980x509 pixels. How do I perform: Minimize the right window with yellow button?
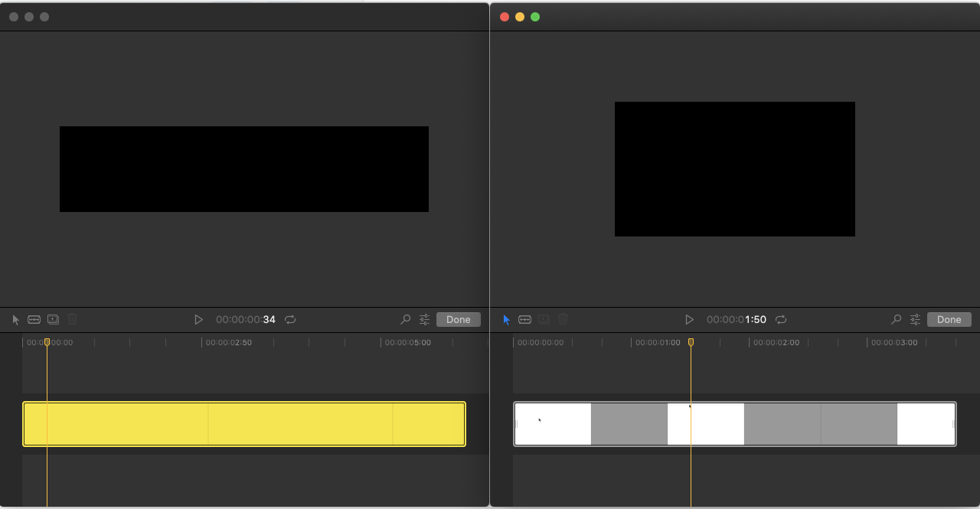pyautogui.click(x=520, y=17)
